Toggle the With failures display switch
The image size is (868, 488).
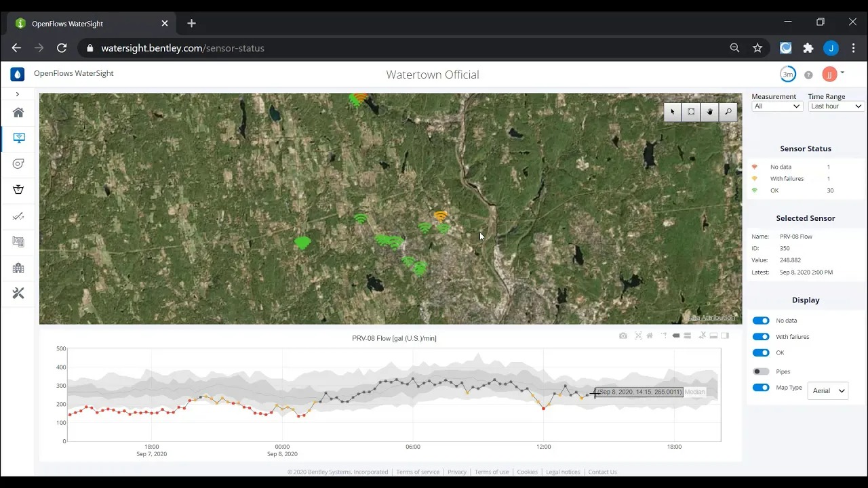tap(761, 337)
